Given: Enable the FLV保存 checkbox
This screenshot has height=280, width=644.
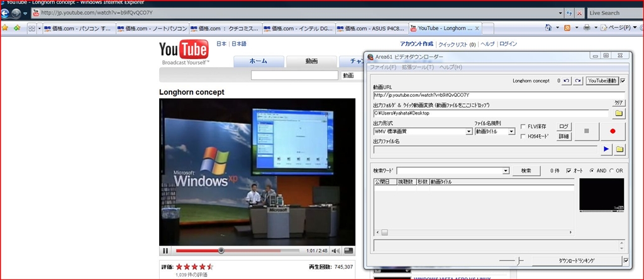Looking at the screenshot, I should tap(523, 126).
